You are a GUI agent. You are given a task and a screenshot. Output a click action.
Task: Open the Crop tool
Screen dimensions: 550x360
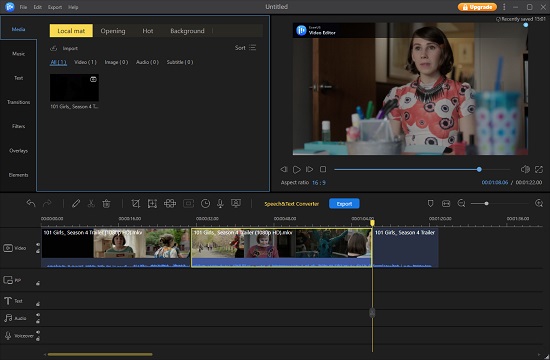(x=135, y=204)
